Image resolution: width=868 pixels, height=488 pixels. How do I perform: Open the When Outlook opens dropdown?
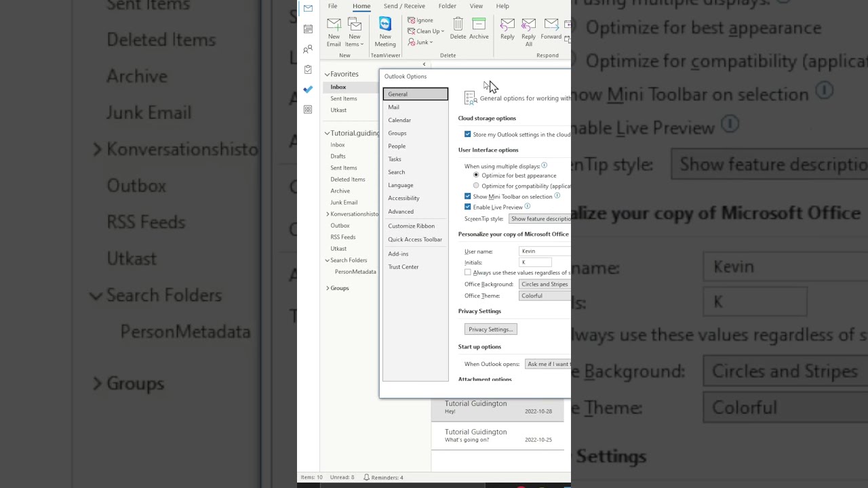coord(548,364)
